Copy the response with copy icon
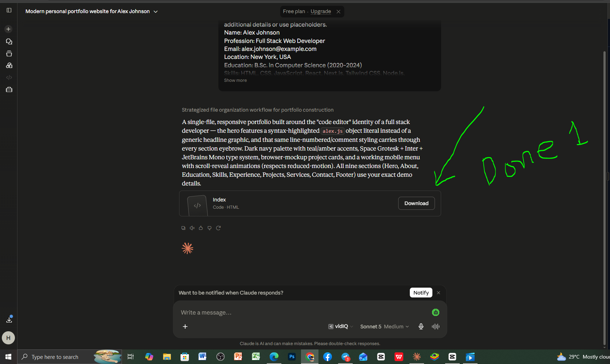Viewport: 610px width, 364px height. tap(183, 228)
